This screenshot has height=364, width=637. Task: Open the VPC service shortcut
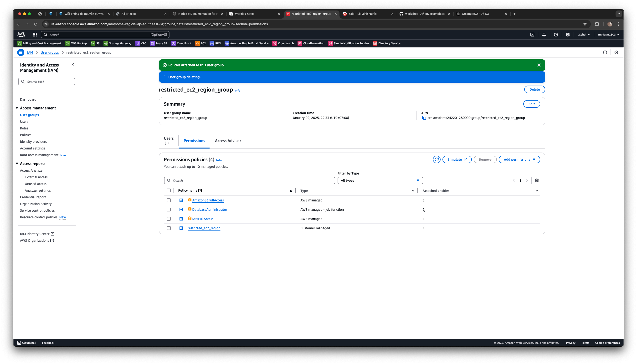(141, 43)
